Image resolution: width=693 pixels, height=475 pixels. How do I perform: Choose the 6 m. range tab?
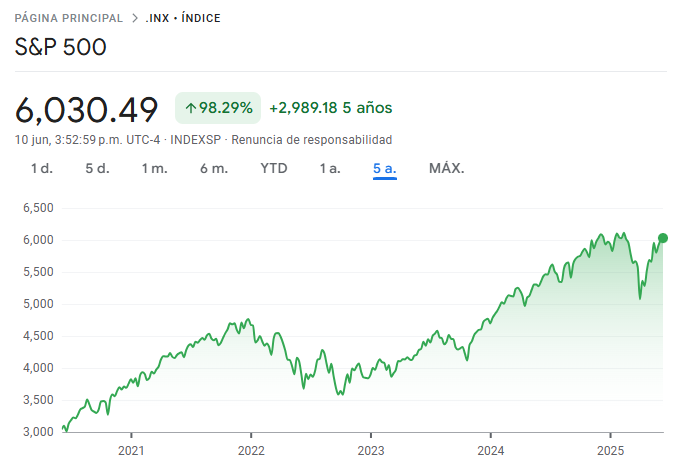pos(213,168)
